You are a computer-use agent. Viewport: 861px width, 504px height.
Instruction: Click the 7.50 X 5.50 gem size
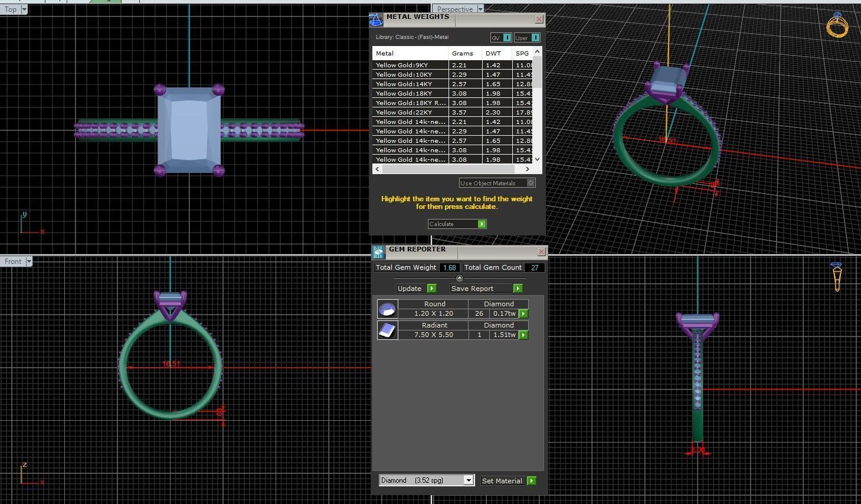434,335
